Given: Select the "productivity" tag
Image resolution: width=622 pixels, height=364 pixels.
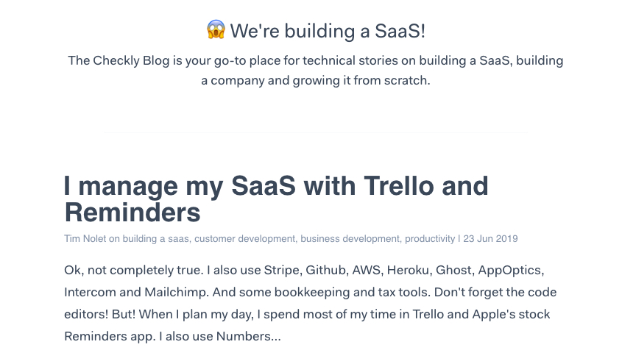Looking at the screenshot, I should [x=430, y=239].
